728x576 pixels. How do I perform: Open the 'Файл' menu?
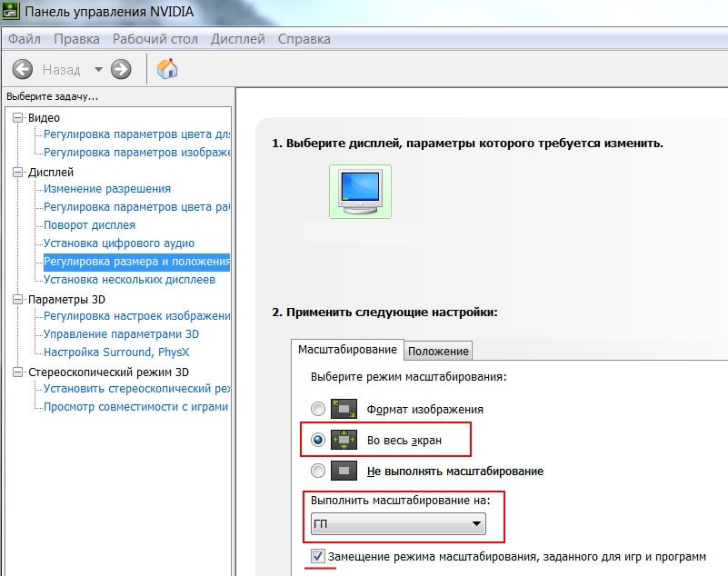click(25, 39)
